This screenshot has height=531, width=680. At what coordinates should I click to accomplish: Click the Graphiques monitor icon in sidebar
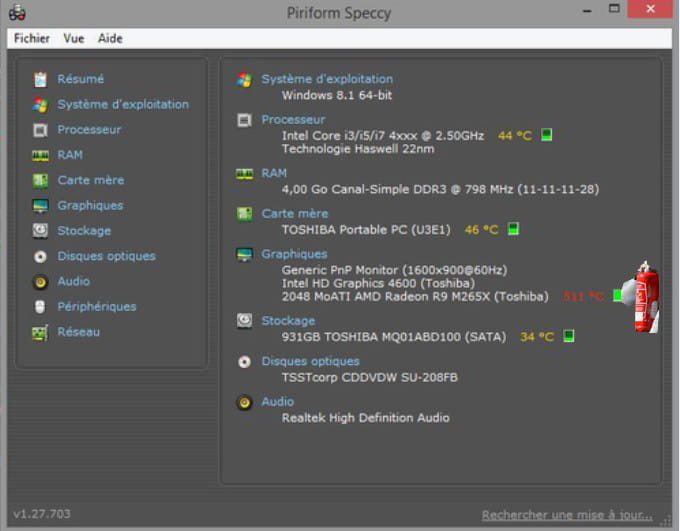click(x=40, y=206)
